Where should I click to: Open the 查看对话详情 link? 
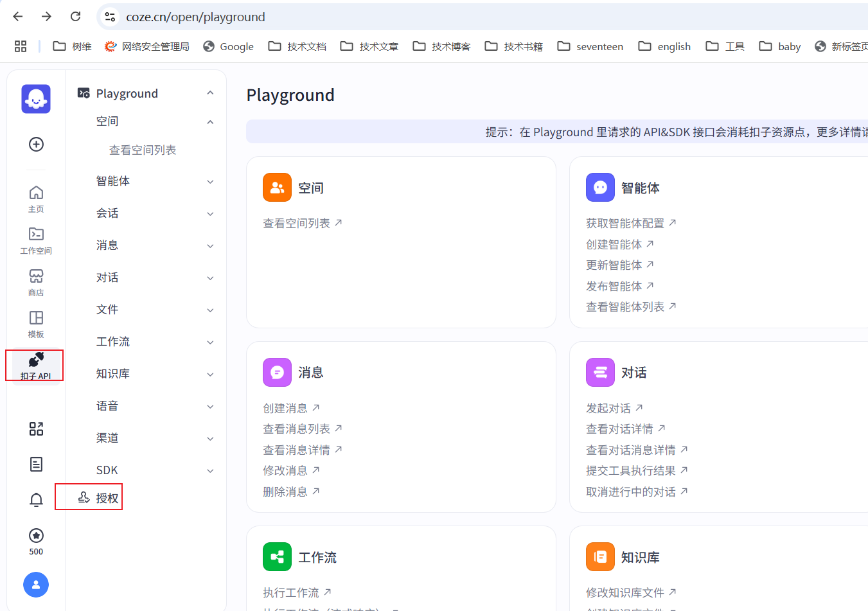(626, 429)
